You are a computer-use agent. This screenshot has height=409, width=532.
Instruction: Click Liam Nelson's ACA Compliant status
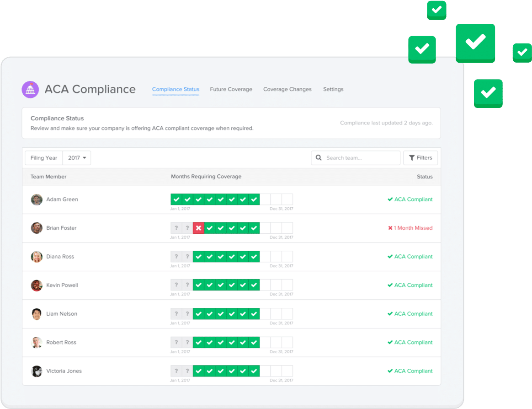[410, 313]
